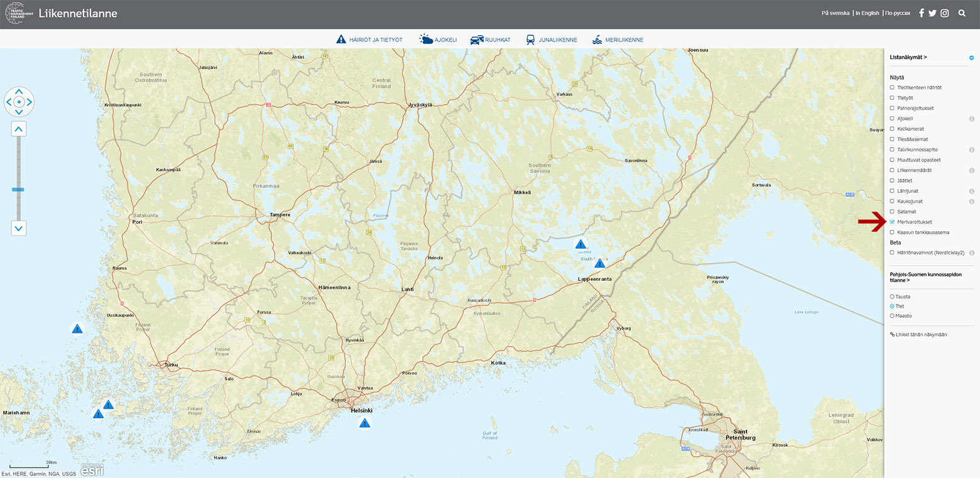Click the lower warning marker near Mariehamn
980x478 pixels.
tap(98, 414)
